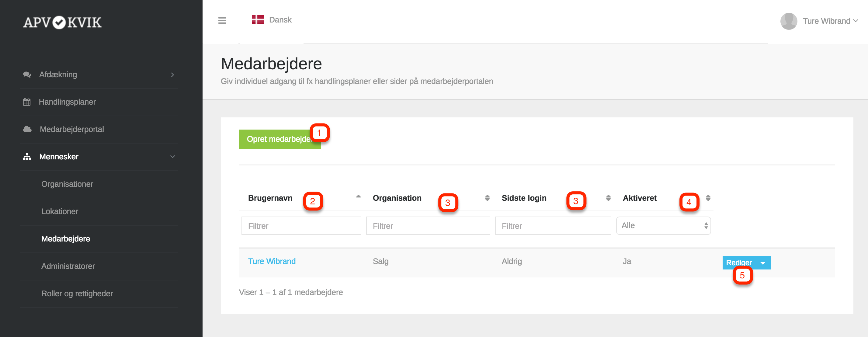Click the Organisation filter input field
The image size is (868, 337).
(x=428, y=226)
